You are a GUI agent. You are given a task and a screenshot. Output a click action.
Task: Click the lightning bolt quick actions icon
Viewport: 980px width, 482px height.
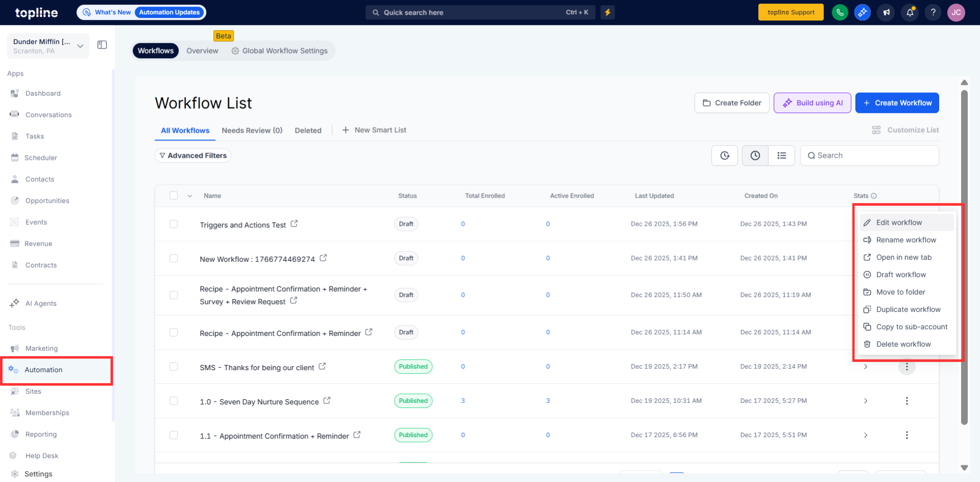pos(607,12)
